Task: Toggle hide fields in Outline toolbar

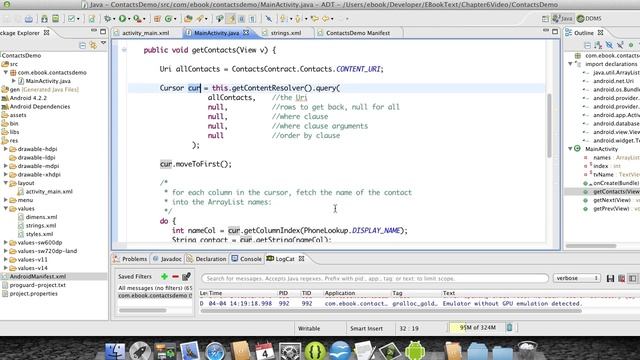Action: [609, 45]
